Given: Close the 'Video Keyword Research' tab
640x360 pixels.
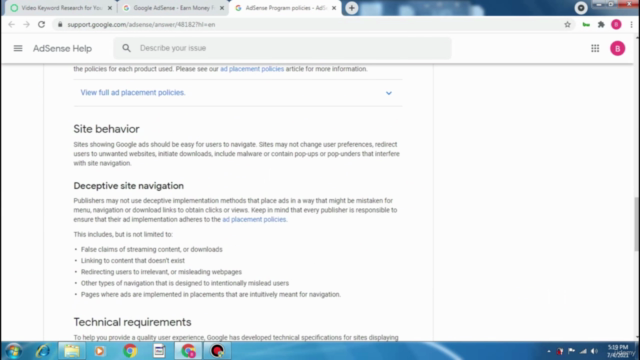Looking at the screenshot, I should [110, 8].
